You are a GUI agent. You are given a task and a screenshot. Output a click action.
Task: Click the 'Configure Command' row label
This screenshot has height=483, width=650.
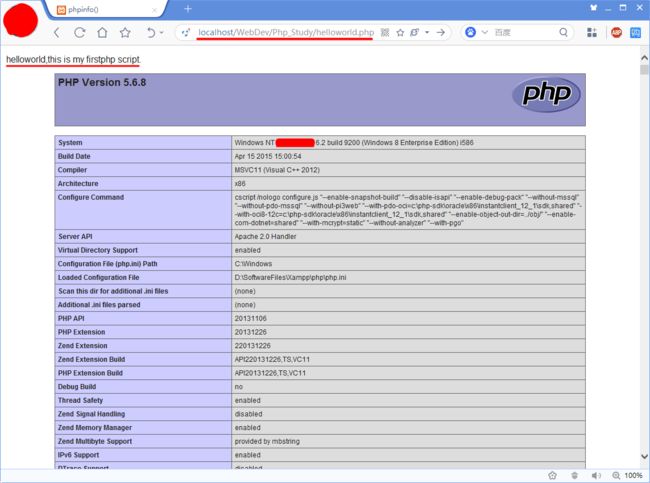[x=91, y=197]
